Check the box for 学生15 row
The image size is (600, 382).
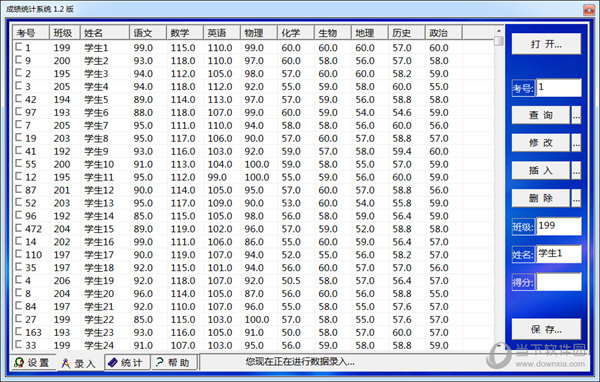[x=18, y=228]
